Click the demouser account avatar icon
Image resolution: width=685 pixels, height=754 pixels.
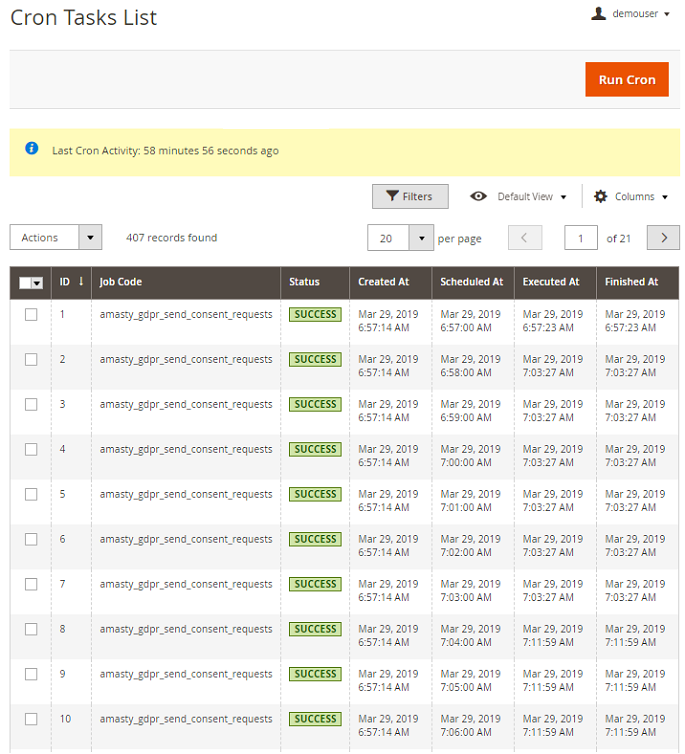[x=599, y=14]
